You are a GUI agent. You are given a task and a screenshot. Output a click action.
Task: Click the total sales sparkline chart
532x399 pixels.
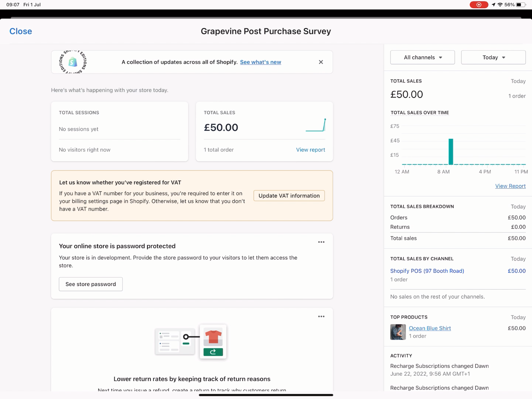coord(316,125)
